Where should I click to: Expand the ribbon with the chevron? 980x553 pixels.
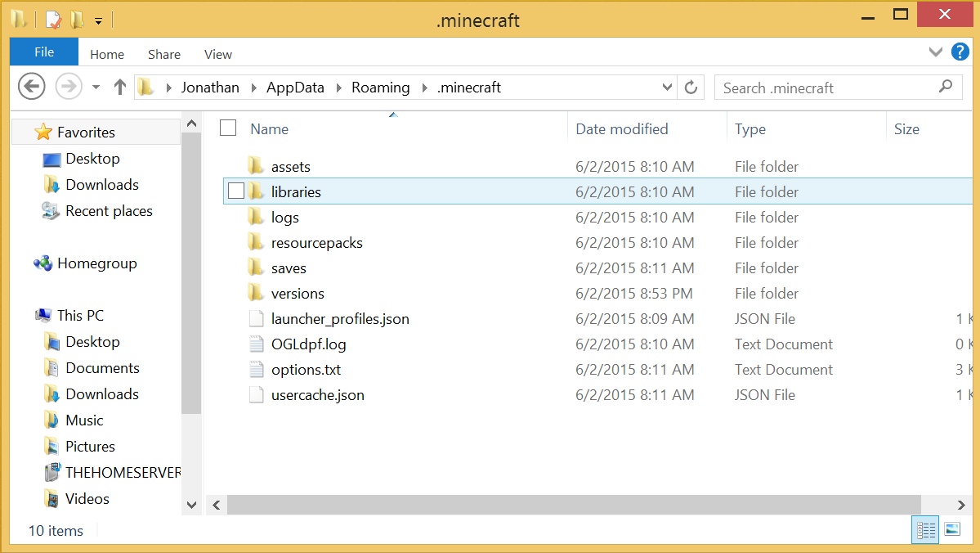coord(936,52)
